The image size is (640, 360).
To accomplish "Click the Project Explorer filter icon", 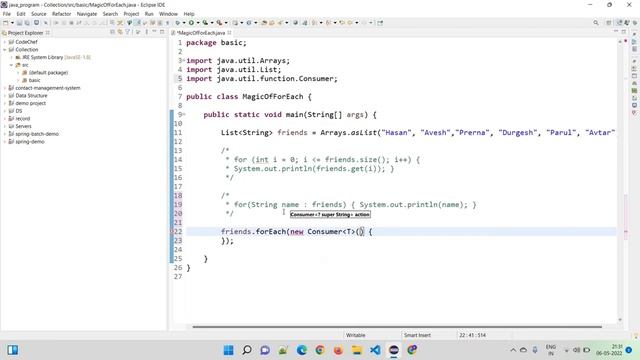I will tap(127, 32).
